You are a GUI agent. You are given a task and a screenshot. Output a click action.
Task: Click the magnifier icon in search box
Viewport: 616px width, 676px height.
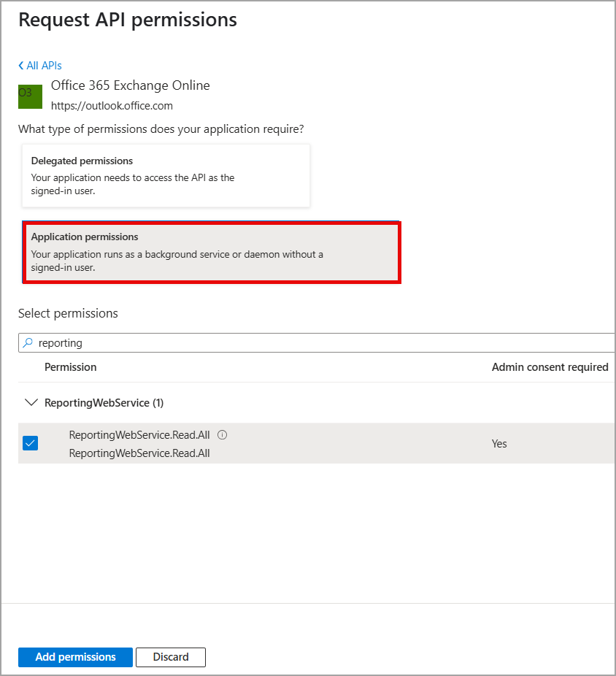[28, 342]
